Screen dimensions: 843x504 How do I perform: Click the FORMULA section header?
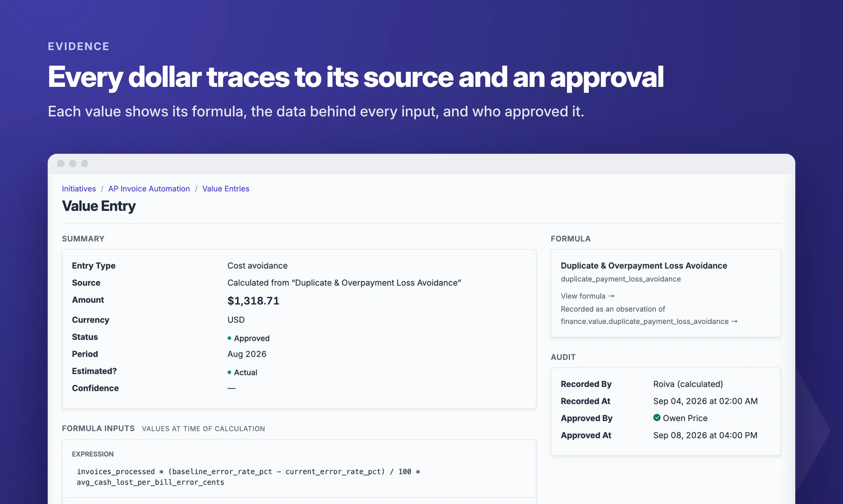[x=571, y=239]
